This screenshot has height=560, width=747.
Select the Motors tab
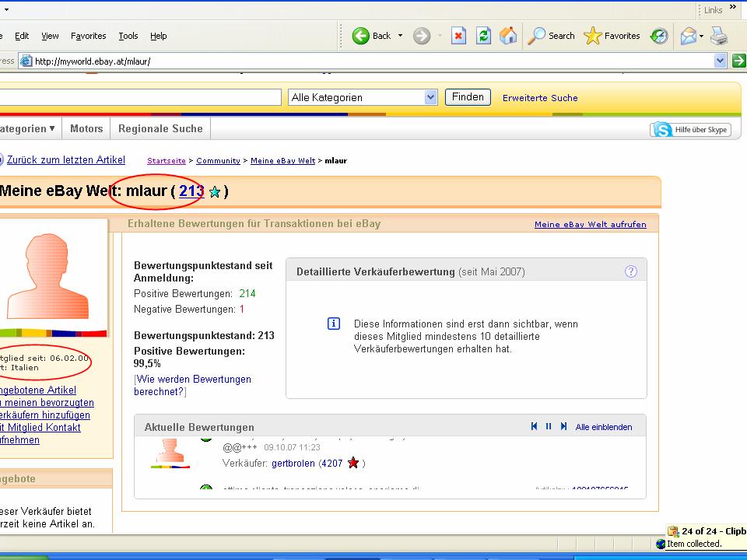tap(86, 128)
